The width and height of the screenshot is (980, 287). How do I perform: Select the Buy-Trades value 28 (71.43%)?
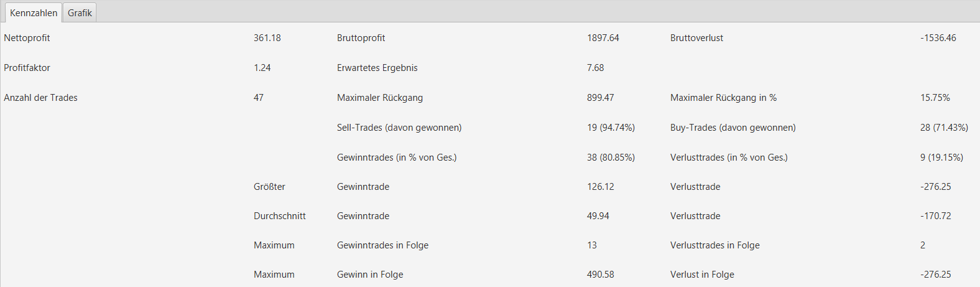click(944, 128)
